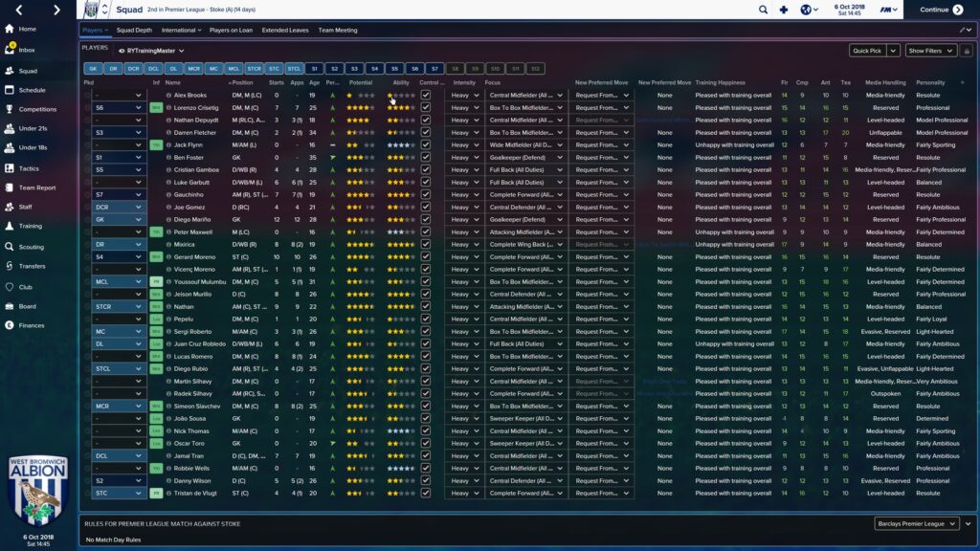Sort the table by Potential column header
980x551 pixels.
360,83
